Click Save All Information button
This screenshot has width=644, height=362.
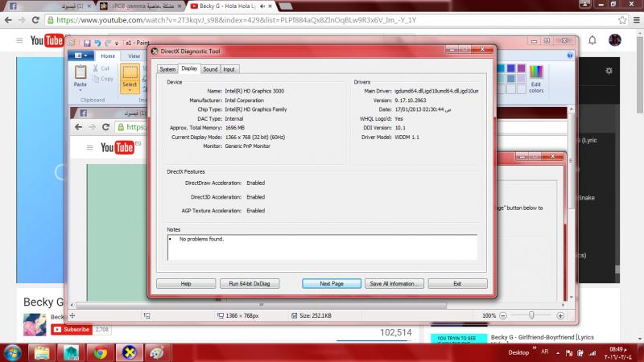coord(394,284)
